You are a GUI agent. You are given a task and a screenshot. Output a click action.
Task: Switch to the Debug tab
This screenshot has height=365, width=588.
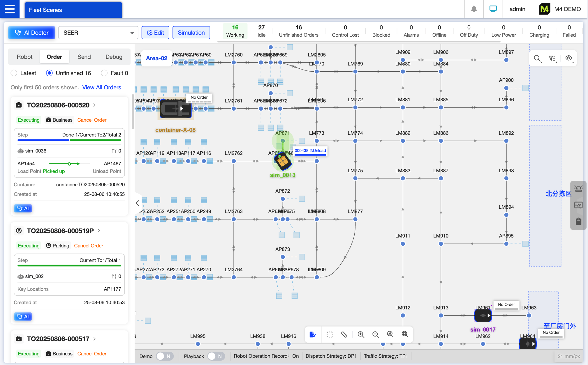(x=114, y=57)
